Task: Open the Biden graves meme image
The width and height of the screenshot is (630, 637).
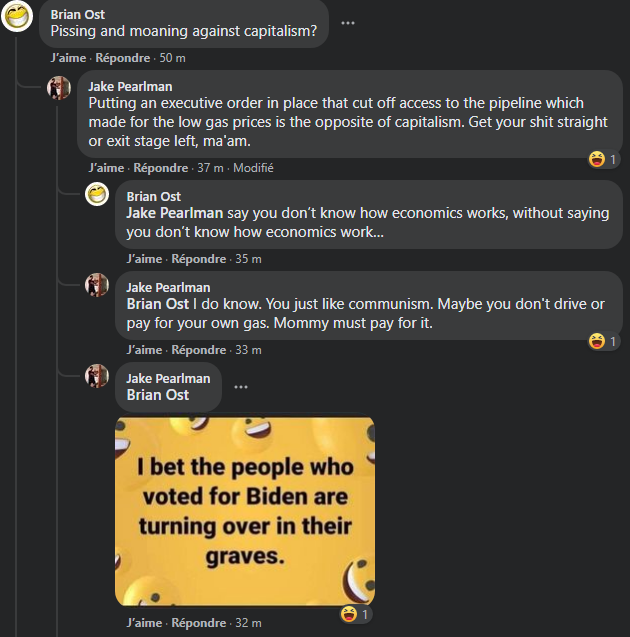Action: point(245,511)
